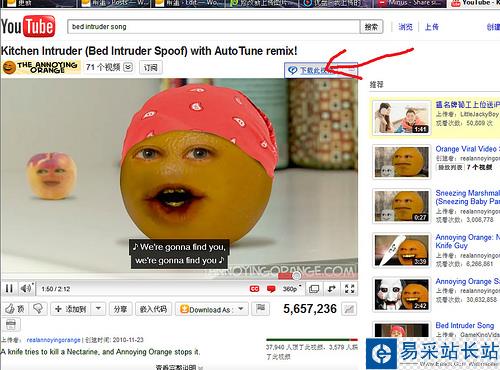This screenshot has height=370, width=500.
Task: Expand the add-to playlist arrow
Action: coord(98,309)
